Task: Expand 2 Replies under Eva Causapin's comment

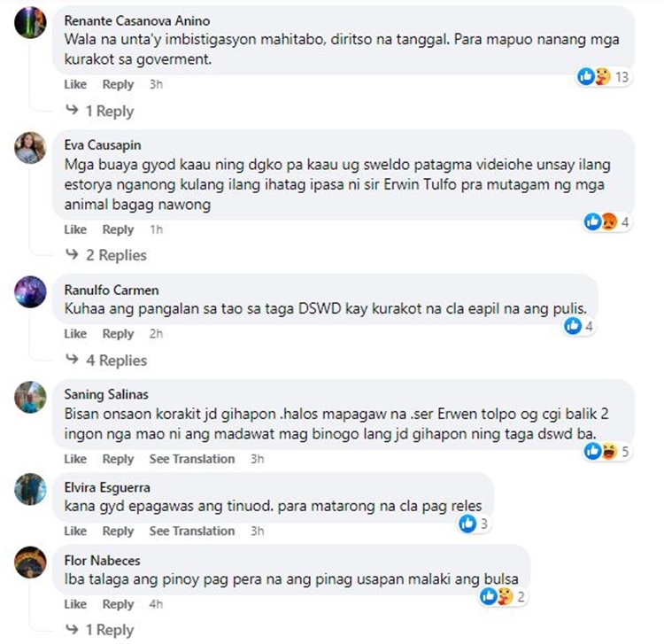Action: pos(106,255)
